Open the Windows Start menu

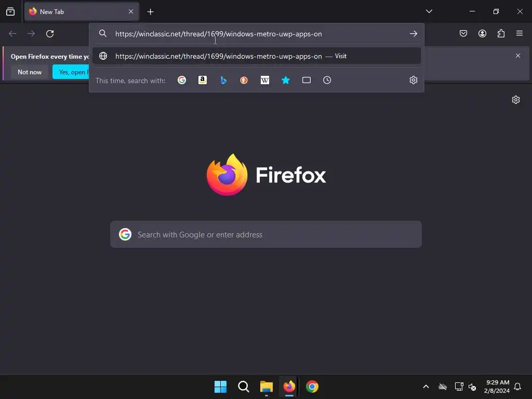[220, 387]
